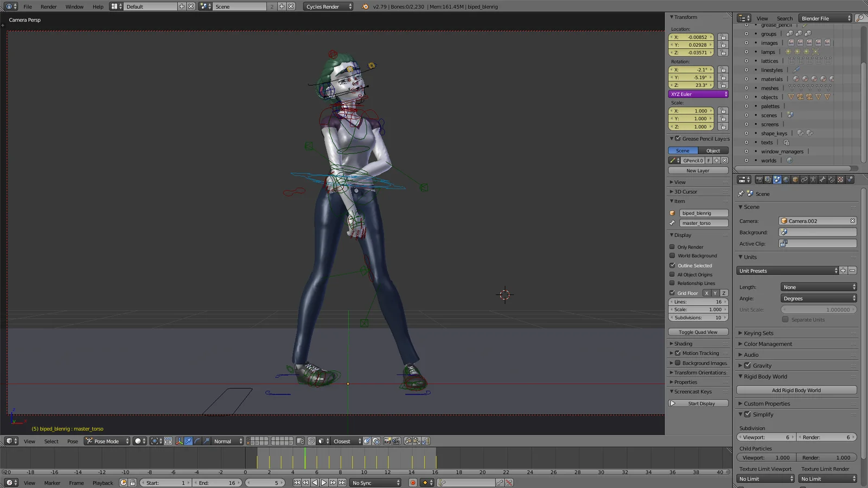Click the copy pose icon in header
The width and height of the screenshot is (868, 488).
407,441
